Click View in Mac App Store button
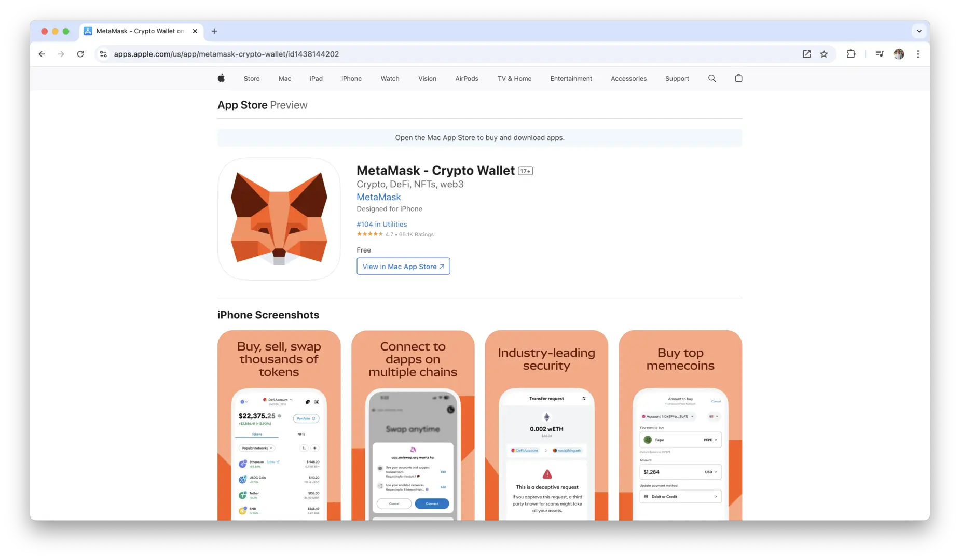The image size is (960, 560). [x=403, y=267]
